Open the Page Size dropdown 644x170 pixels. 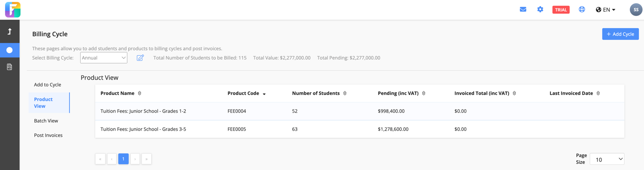tap(607, 159)
